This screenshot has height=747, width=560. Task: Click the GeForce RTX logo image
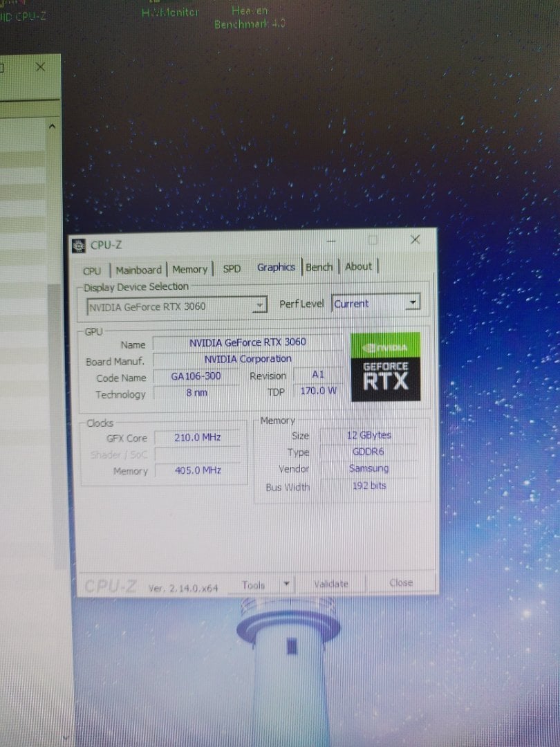click(x=385, y=367)
